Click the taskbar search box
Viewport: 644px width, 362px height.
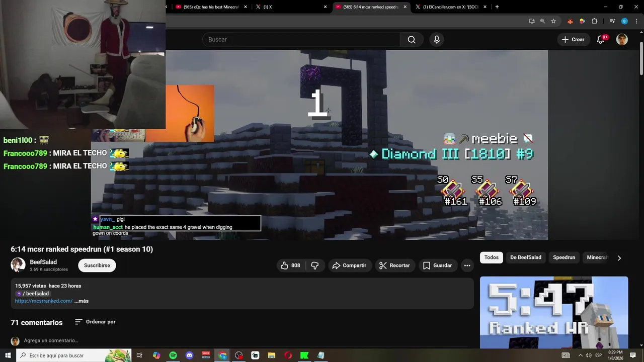74,355
